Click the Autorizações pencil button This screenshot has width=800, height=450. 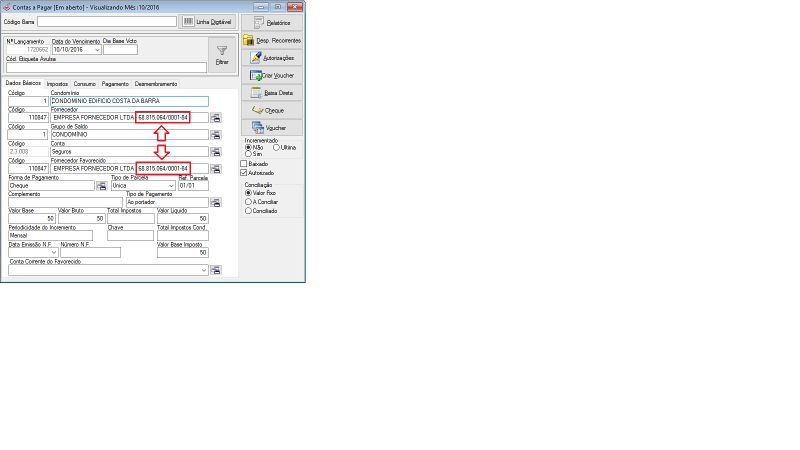[271, 58]
